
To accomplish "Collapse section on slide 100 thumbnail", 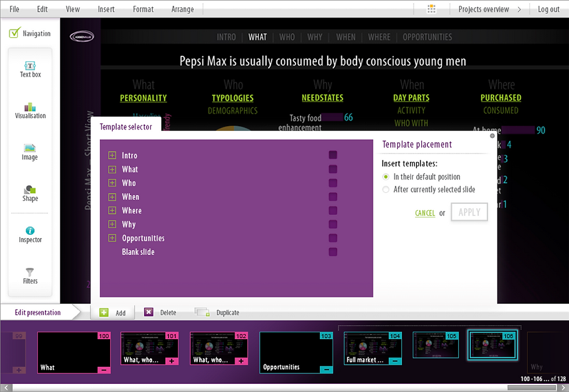I will click(104, 370).
